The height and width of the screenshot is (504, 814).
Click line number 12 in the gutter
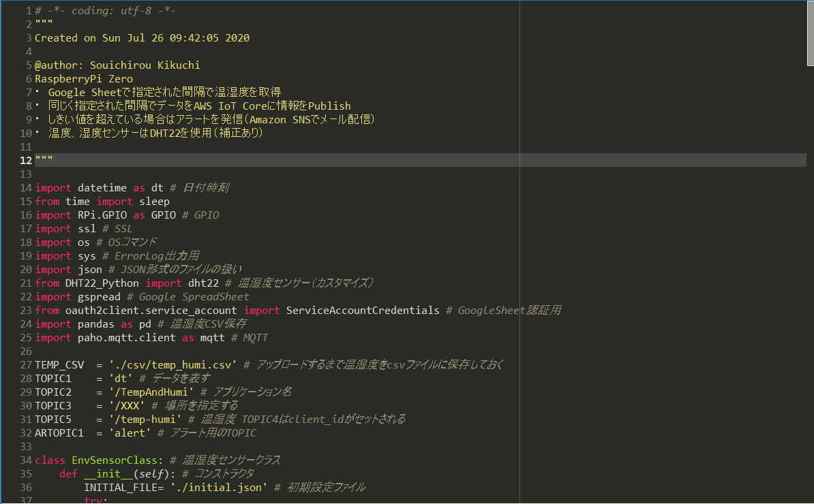(26, 160)
